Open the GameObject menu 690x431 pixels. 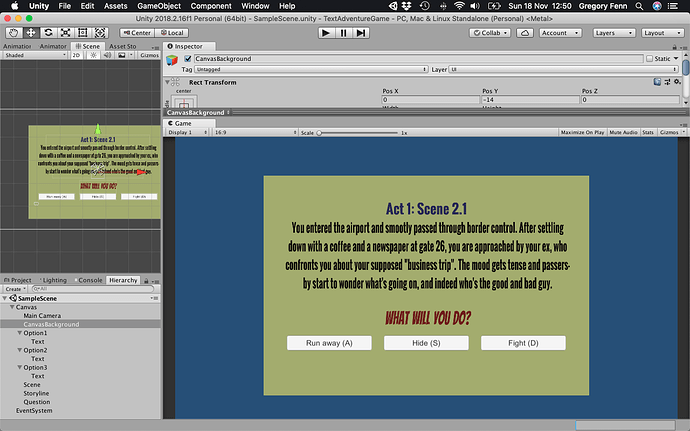(x=159, y=6)
